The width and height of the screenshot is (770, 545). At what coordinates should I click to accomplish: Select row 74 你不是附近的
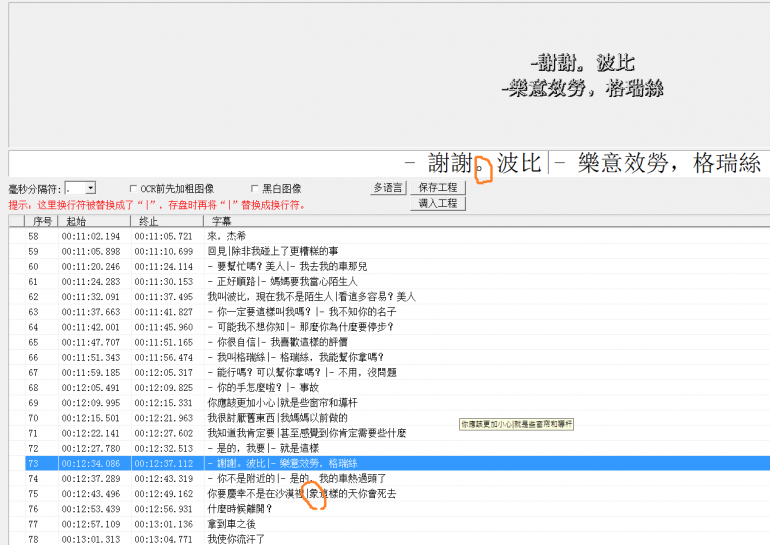point(397,479)
